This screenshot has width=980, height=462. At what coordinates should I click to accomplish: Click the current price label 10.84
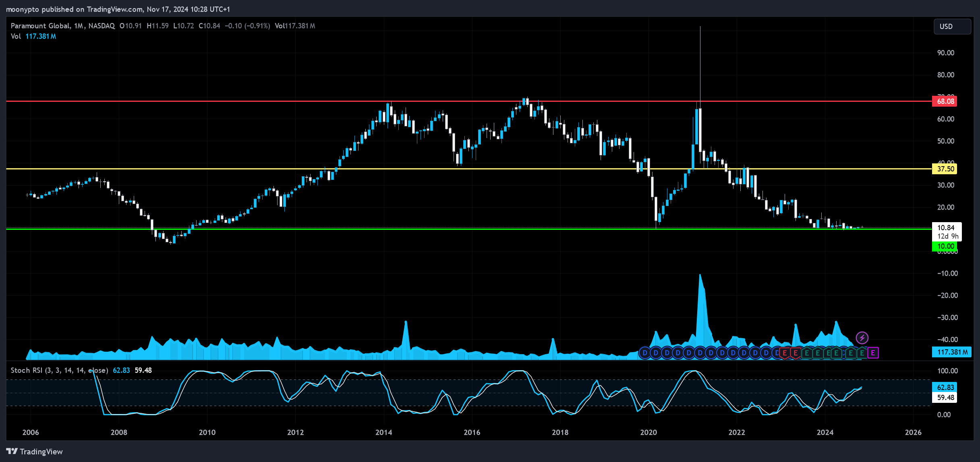coord(945,228)
